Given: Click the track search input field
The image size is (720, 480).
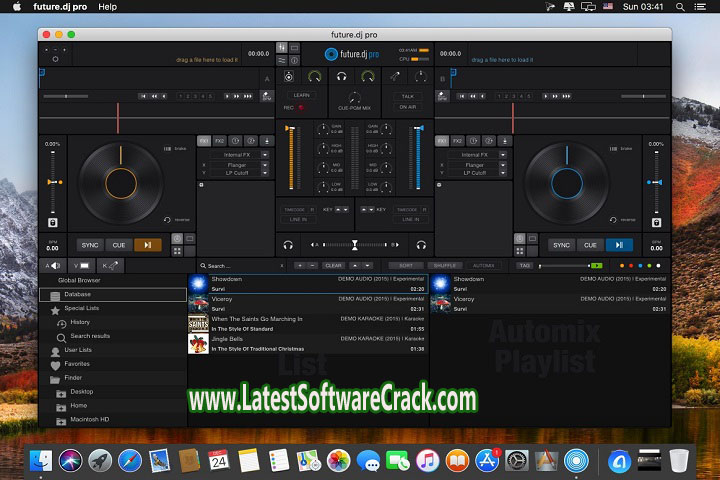Looking at the screenshot, I should (236, 266).
